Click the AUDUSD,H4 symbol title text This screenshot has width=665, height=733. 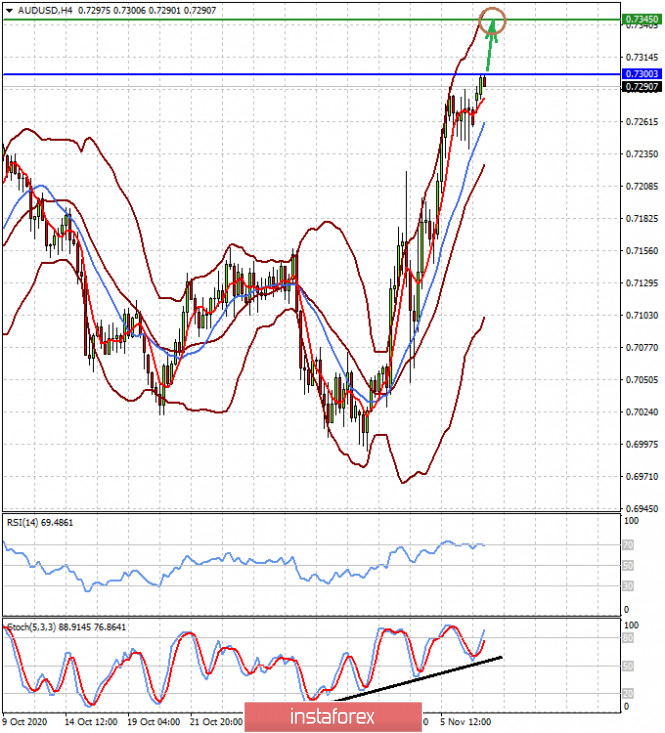45,10
